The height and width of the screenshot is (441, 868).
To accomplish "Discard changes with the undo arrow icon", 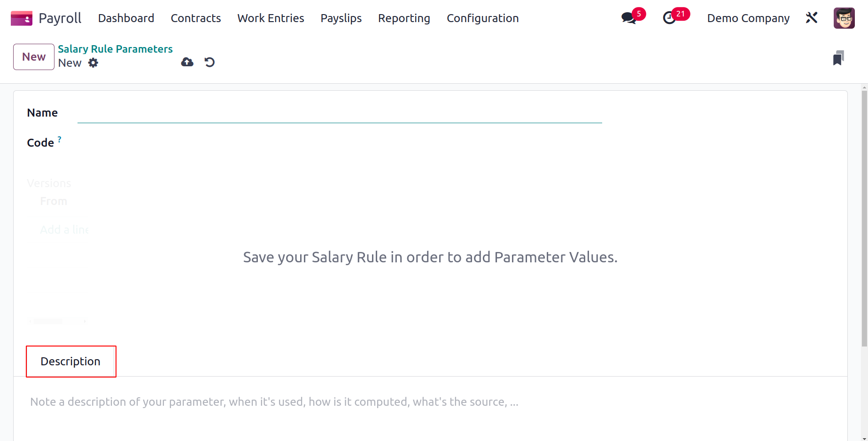I will coord(209,62).
